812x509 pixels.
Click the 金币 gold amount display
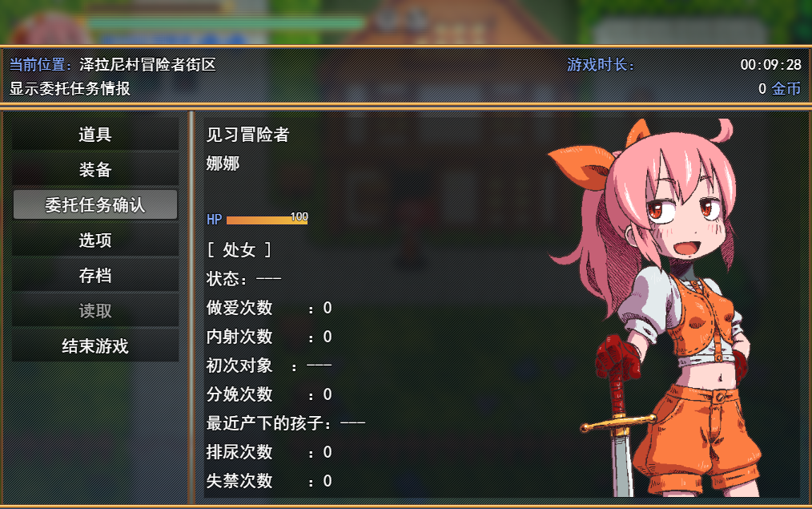[779, 89]
